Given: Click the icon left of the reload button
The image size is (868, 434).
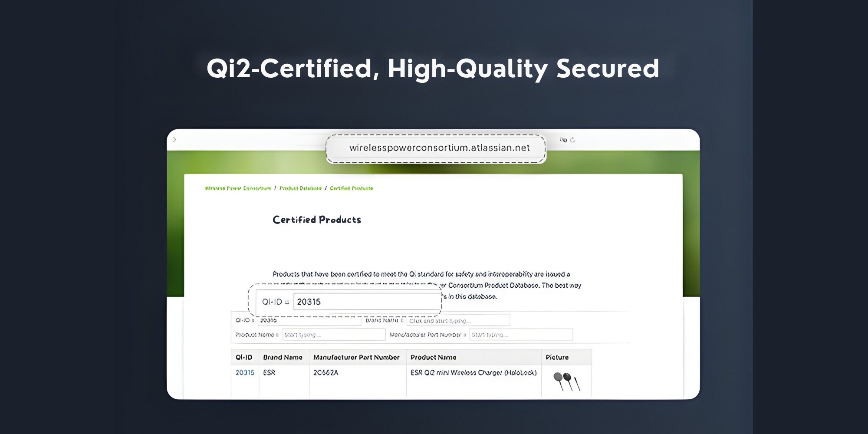Looking at the screenshot, I should click(563, 140).
